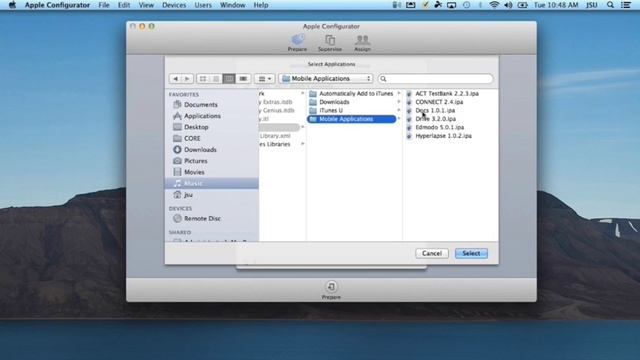Screen dimensions: 640x360
Task: Open the Devices menu
Action: [x=174, y=5]
